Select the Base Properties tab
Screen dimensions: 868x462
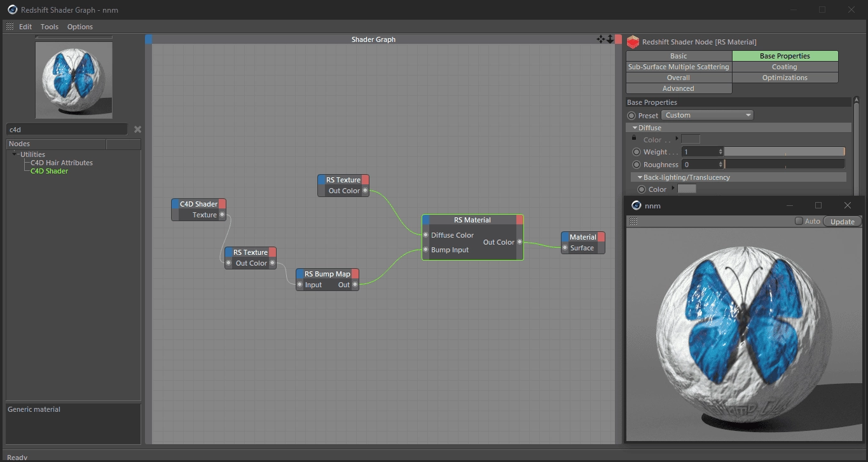[x=785, y=56]
